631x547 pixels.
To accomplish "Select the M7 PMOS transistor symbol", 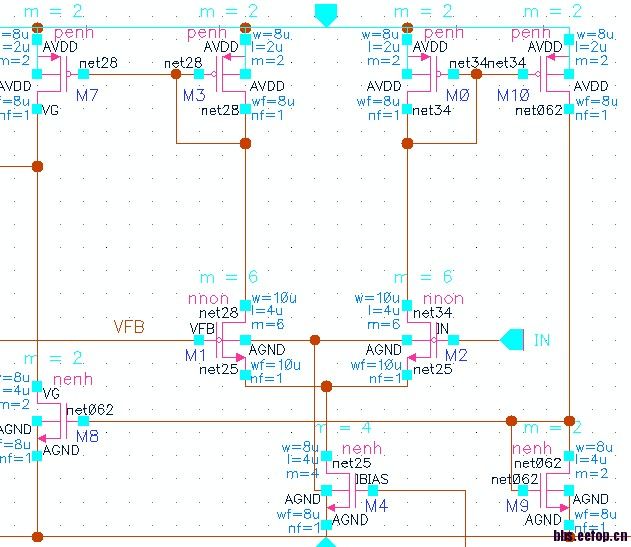I will click(x=60, y=74).
